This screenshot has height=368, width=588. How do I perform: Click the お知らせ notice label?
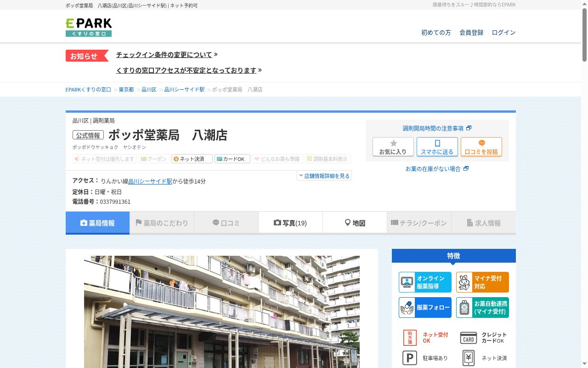click(87, 56)
